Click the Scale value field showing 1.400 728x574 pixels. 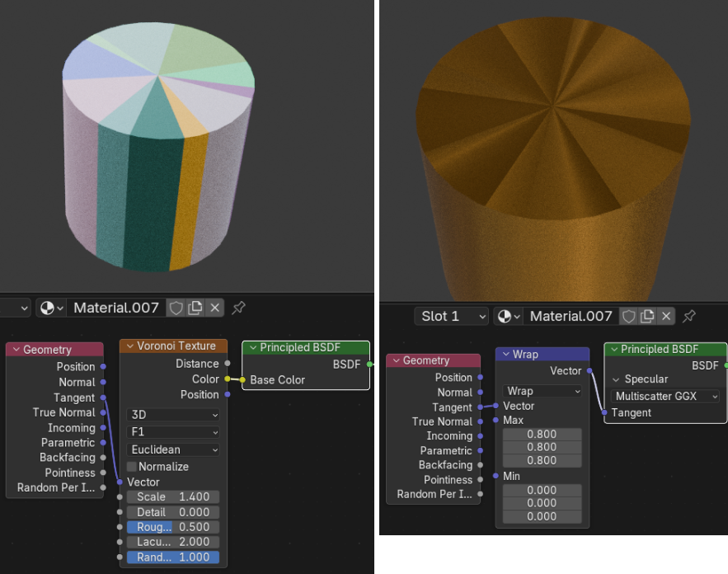coord(172,497)
